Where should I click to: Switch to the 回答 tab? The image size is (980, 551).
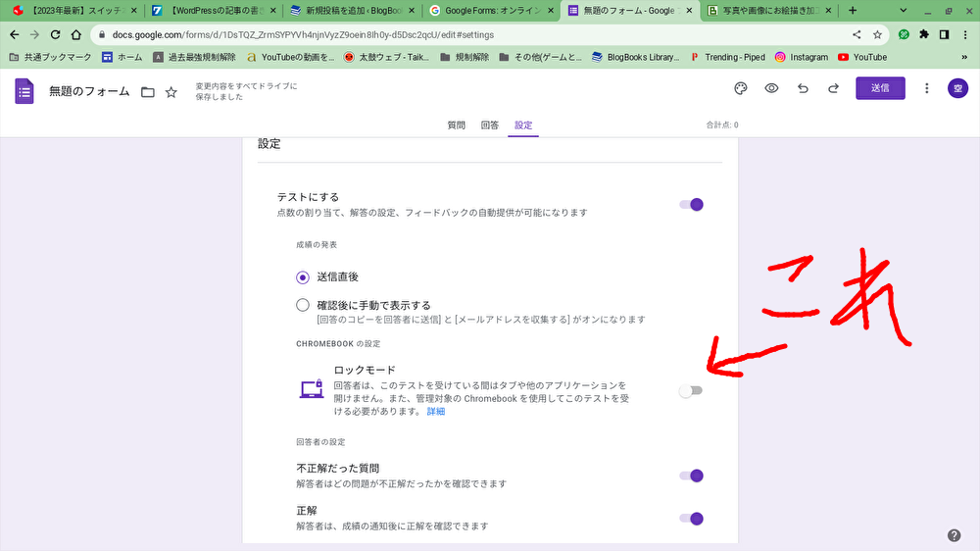(x=489, y=125)
